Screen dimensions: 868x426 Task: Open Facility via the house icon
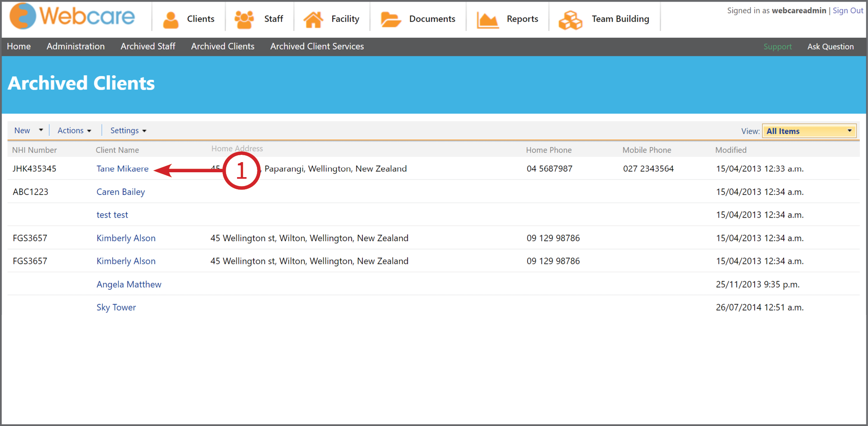click(x=313, y=18)
